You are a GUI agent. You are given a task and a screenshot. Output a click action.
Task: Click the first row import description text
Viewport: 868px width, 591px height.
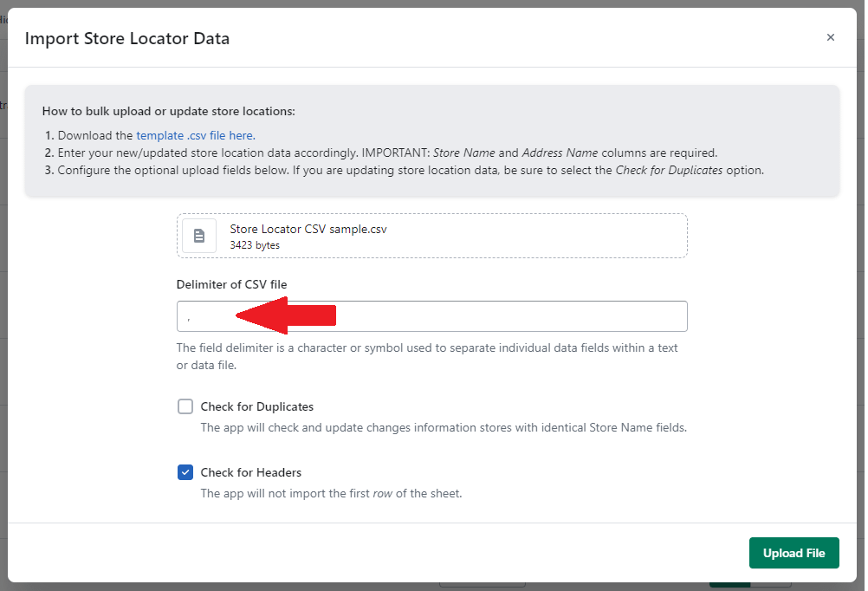(x=331, y=493)
